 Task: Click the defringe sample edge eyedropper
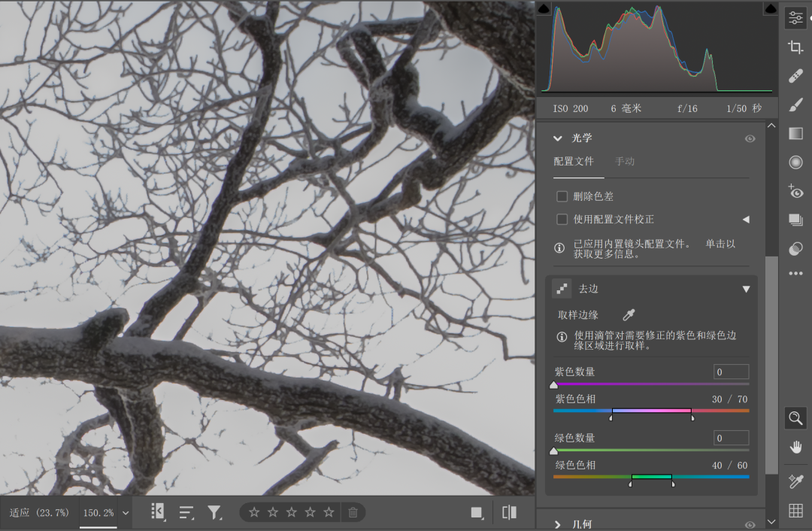point(629,315)
